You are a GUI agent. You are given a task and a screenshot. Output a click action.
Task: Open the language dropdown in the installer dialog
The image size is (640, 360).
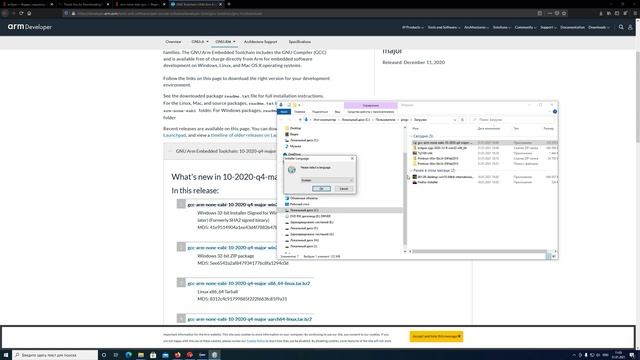tap(327, 180)
